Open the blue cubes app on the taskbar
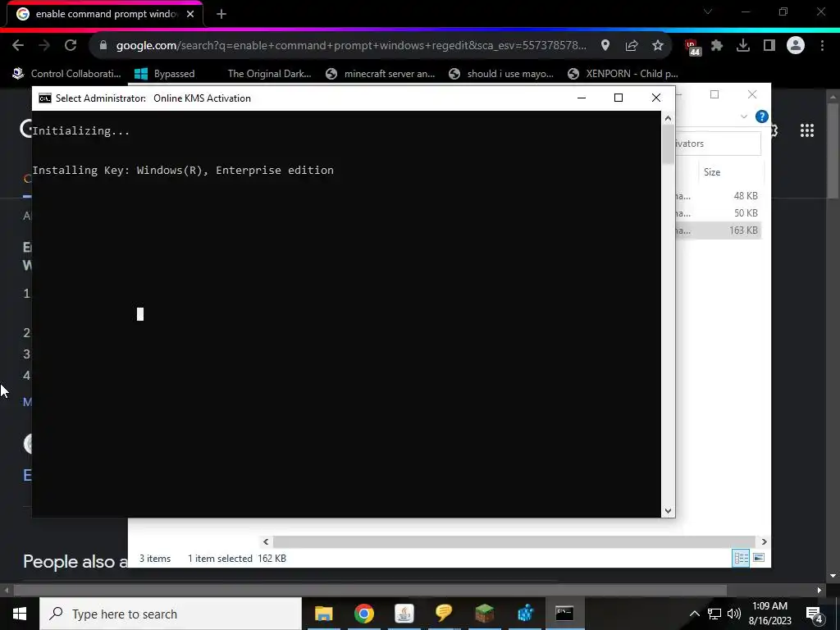This screenshot has height=630, width=840. (x=524, y=614)
